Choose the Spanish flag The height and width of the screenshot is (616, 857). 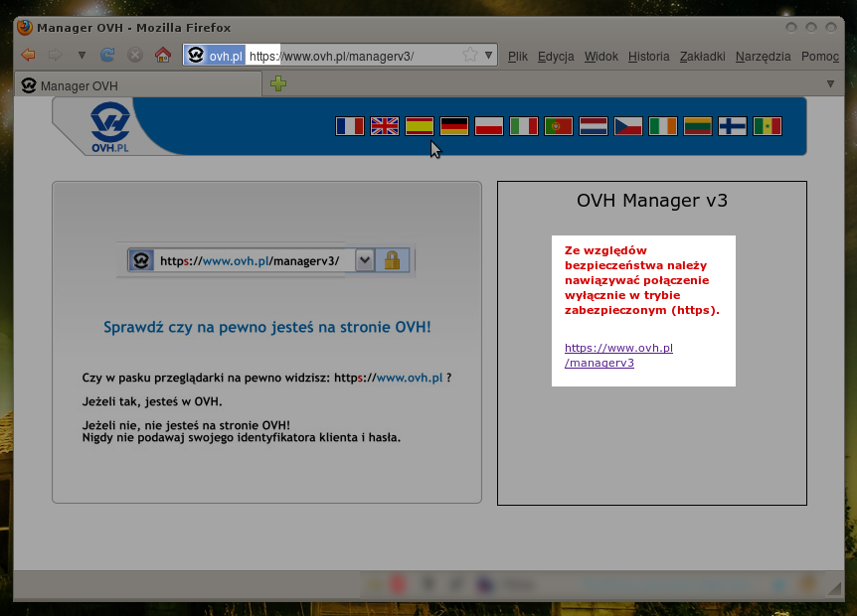tap(420, 126)
